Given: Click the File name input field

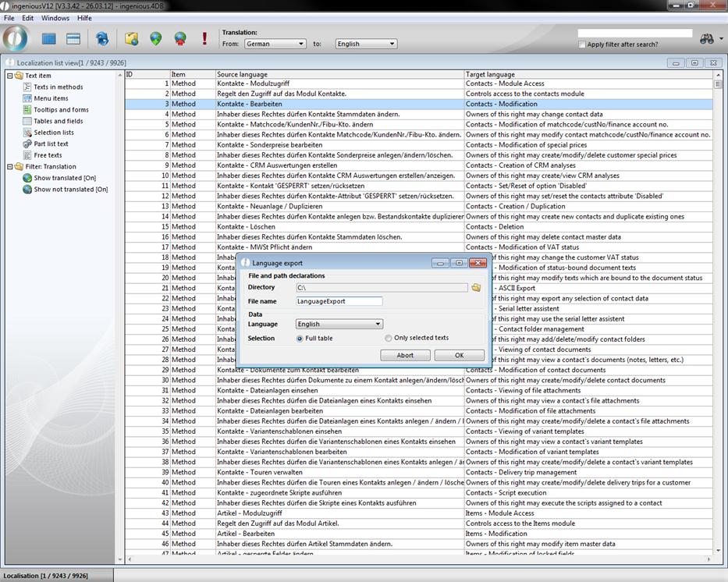Looking at the screenshot, I should pos(339,301).
